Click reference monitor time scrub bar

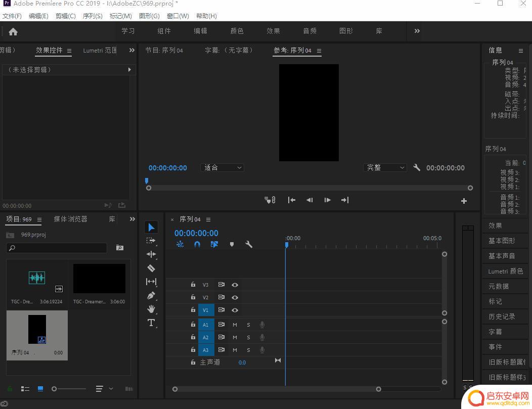point(309,188)
